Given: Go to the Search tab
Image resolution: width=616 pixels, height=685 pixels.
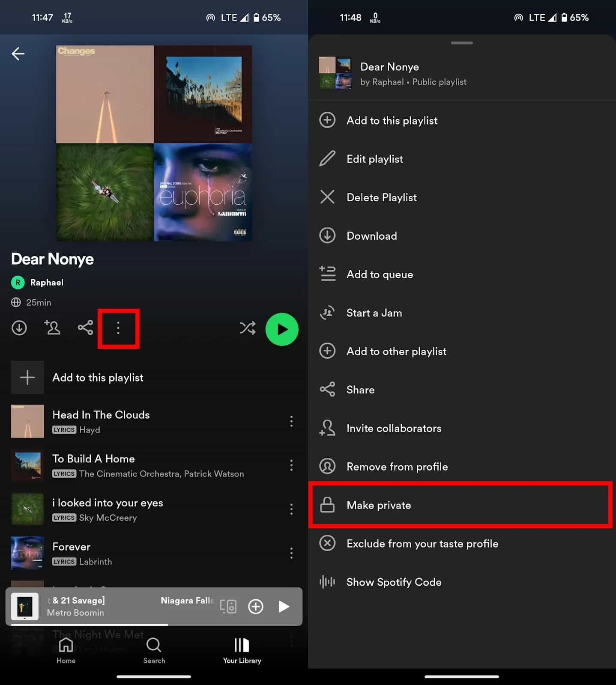Looking at the screenshot, I should (x=154, y=650).
